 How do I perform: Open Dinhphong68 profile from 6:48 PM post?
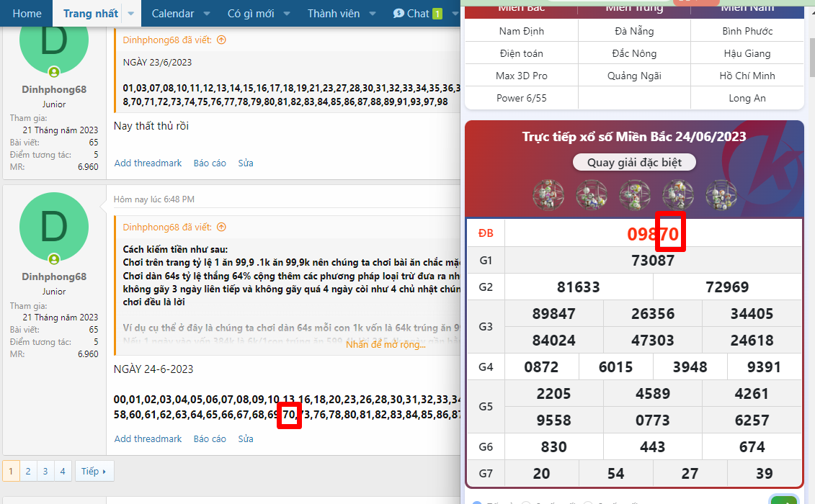54,276
